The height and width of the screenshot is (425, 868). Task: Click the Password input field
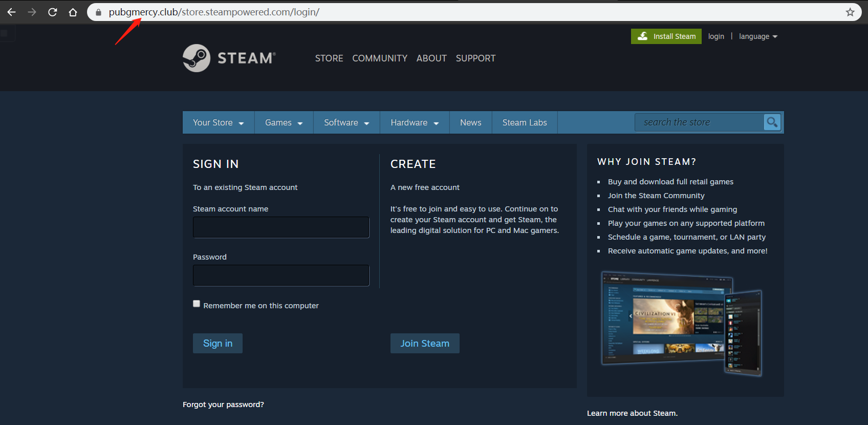click(x=281, y=275)
